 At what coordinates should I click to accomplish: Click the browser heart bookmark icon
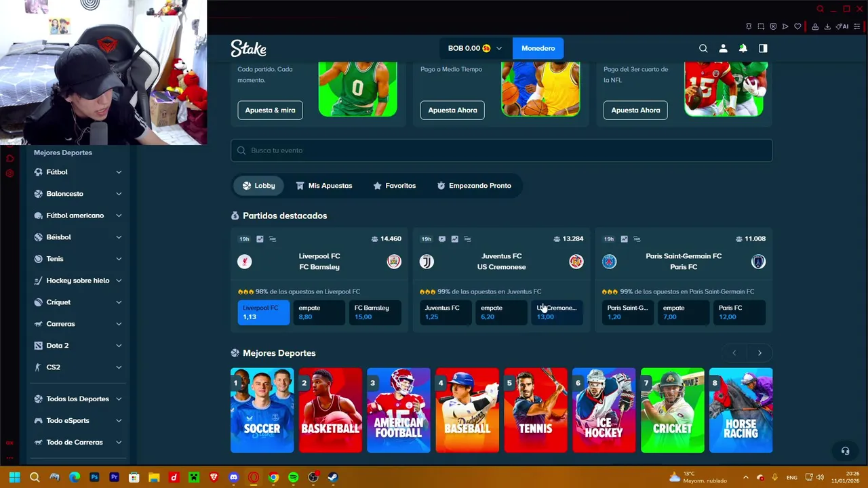pyautogui.click(x=797, y=26)
